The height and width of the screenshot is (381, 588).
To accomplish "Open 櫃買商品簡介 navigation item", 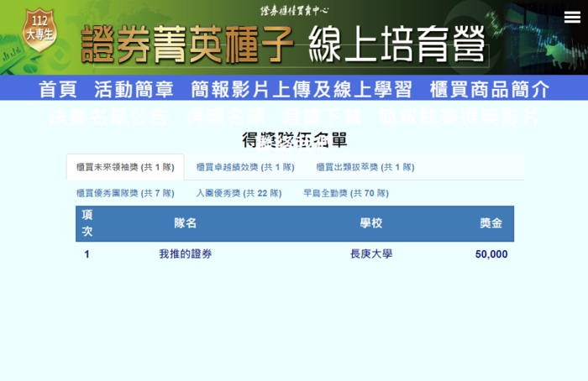I will 490,90.
